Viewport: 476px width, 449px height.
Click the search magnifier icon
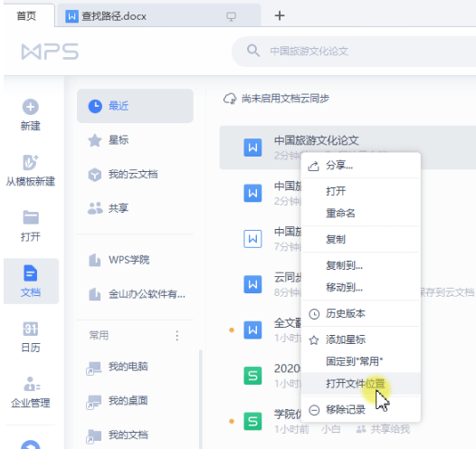coord(252,51)
